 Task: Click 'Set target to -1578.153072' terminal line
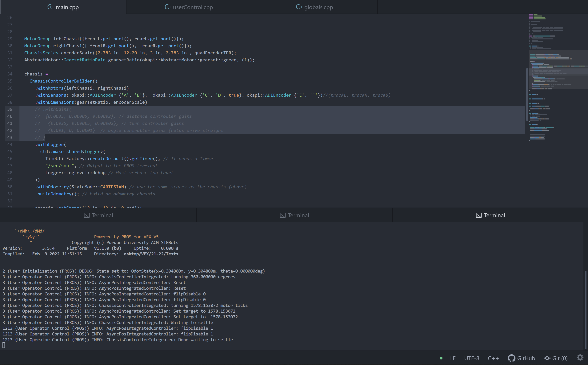click(x=120, y=317)
